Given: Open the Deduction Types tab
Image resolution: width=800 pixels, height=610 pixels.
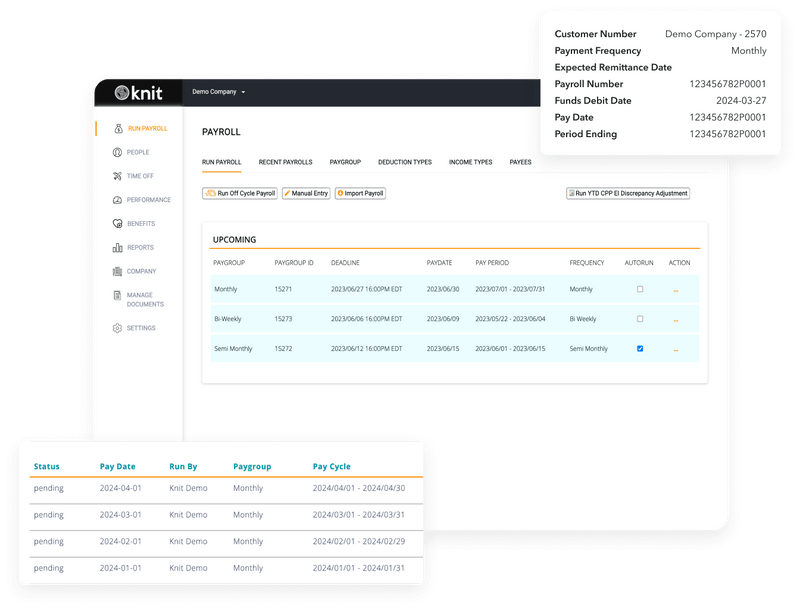Looking at the screenshot, I should click(404, 162).
